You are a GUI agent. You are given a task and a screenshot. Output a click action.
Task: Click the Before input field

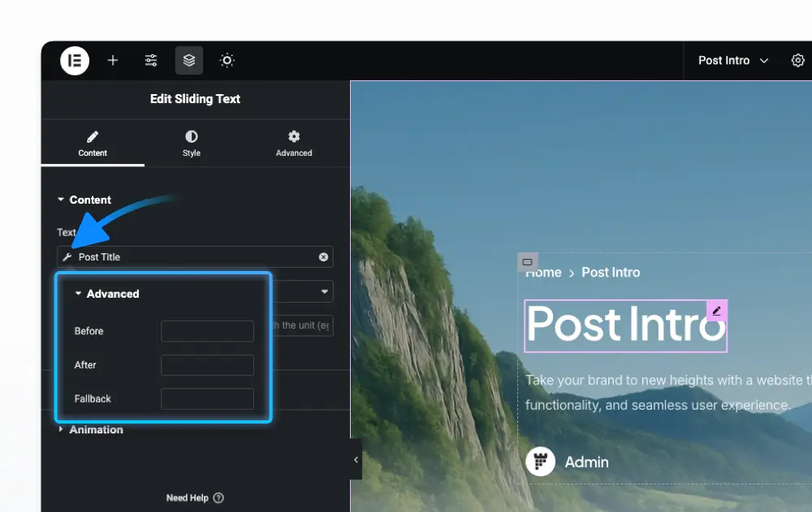pyautogui.click(x=207, y=331)
